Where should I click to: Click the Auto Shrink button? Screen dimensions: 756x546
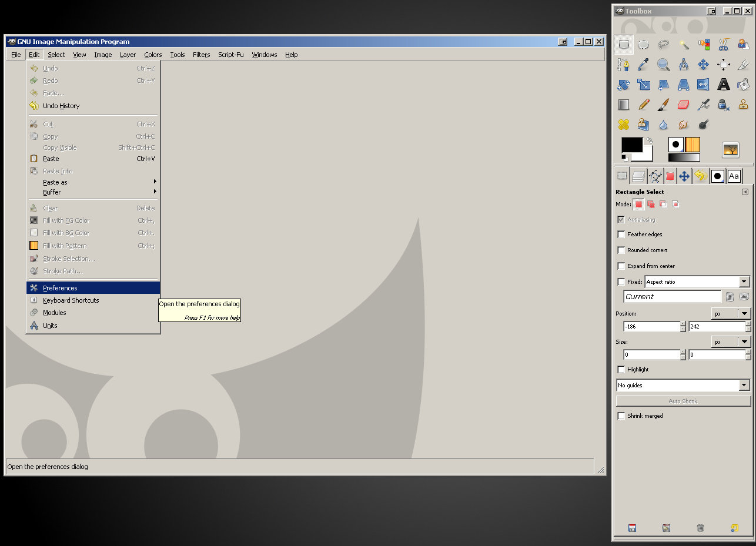click(683, 401)
